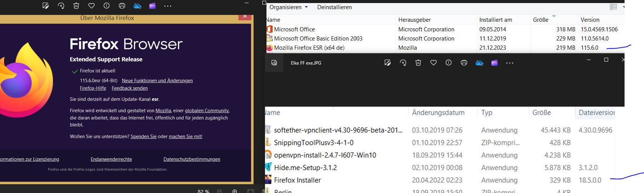644x193 pixels.
Task: Select the openvpn-install-2.4.7-I607-Win10 file
Action: [325, 155]
